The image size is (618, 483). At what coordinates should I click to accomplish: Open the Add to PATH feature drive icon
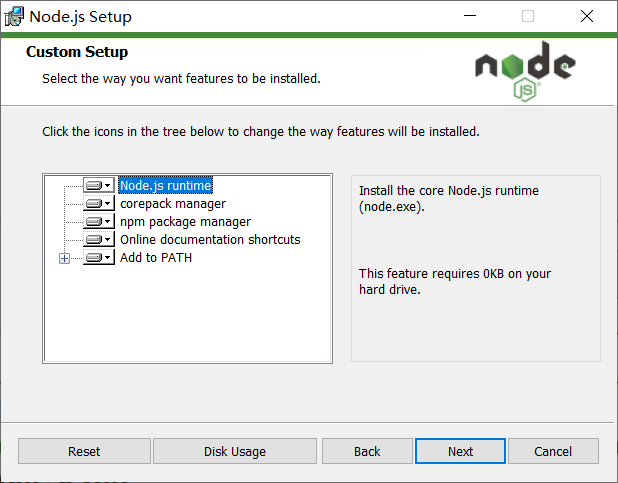pos(98,257)
